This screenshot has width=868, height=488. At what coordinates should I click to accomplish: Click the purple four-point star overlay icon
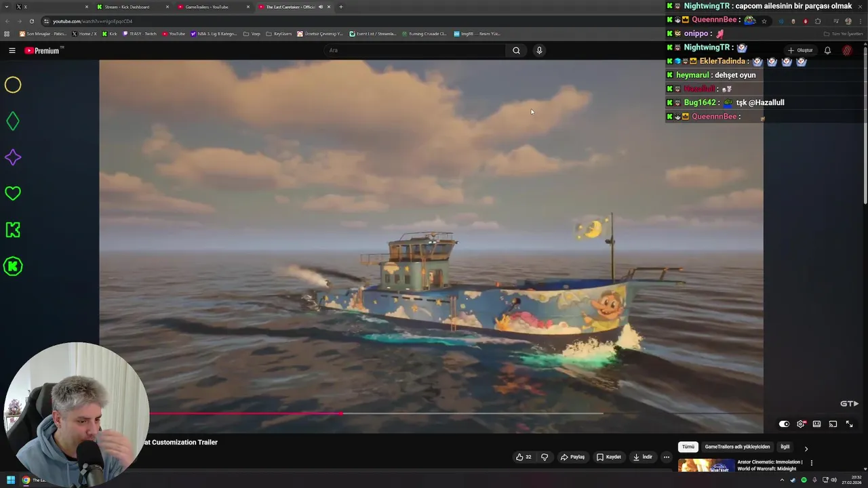point(13,157)
